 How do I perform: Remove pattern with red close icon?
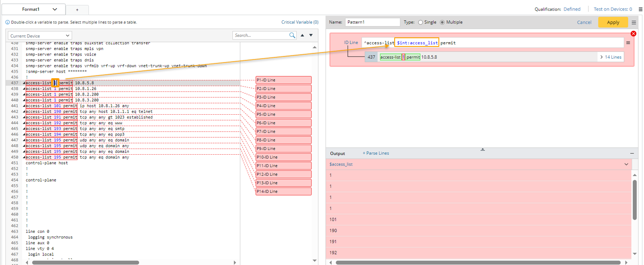(x=633, y=33)
